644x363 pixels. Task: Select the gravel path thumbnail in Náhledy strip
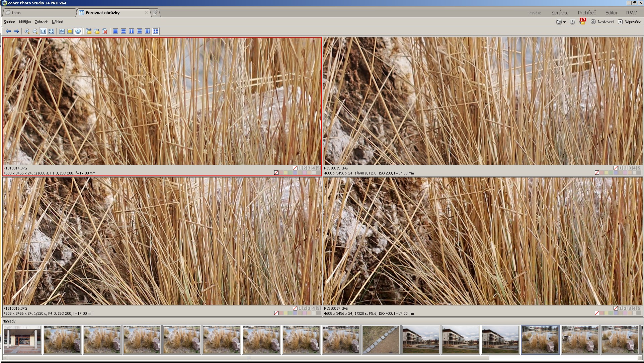pos(381,340)
